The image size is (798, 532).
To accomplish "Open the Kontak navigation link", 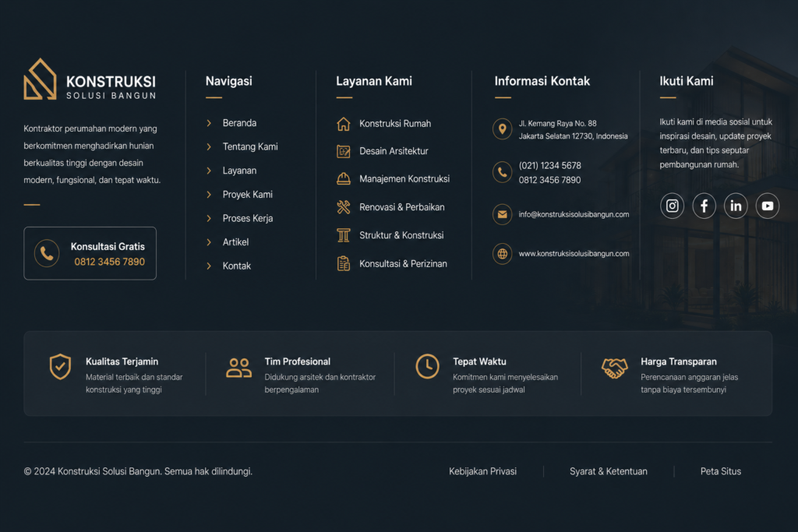I will point(237,266).
